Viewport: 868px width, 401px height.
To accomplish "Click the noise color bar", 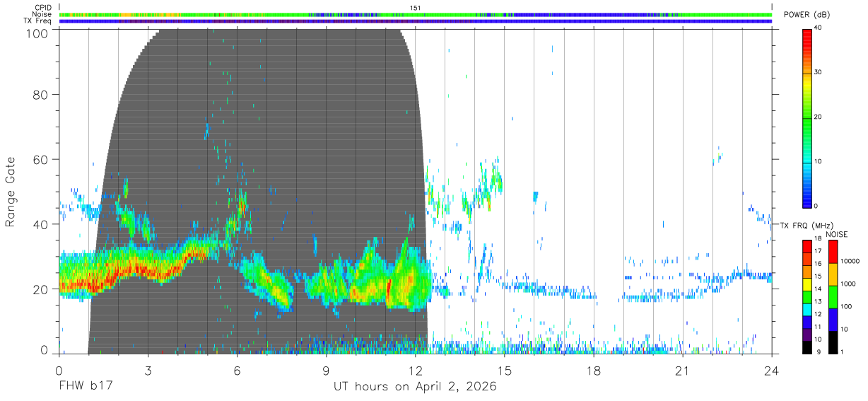I will (x=833, y=296).
